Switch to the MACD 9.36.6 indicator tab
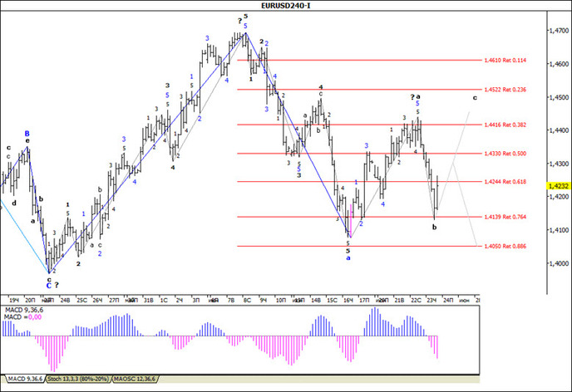 click(24, 380)
